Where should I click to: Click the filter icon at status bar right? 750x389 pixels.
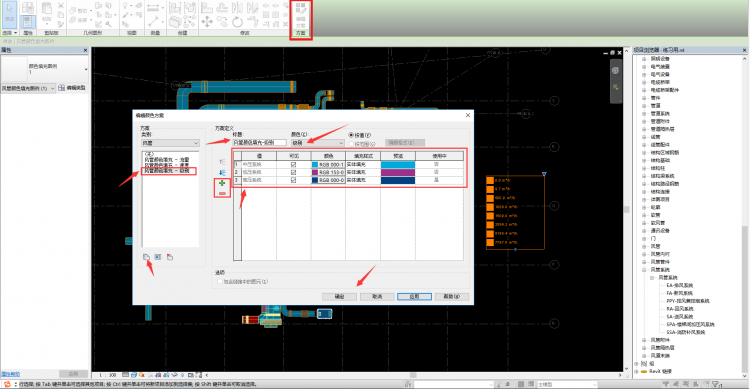pos(716,384)
